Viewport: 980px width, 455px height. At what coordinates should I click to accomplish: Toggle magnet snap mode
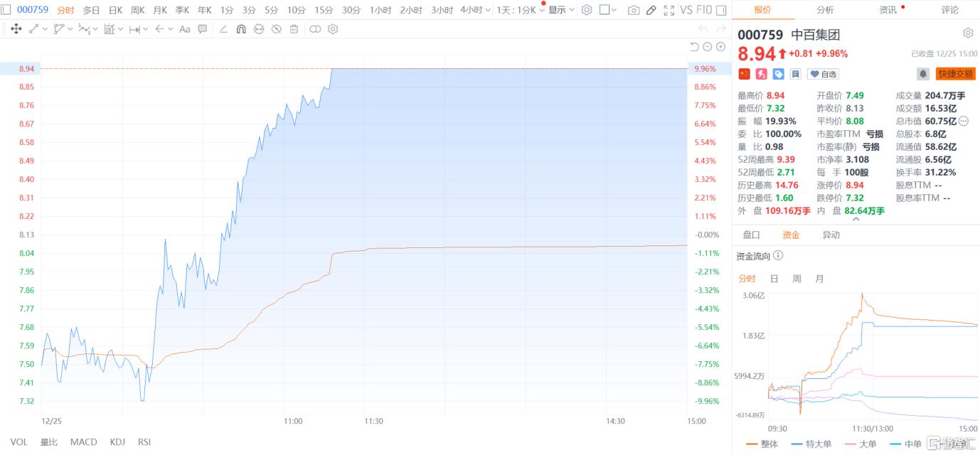(241, 29)
